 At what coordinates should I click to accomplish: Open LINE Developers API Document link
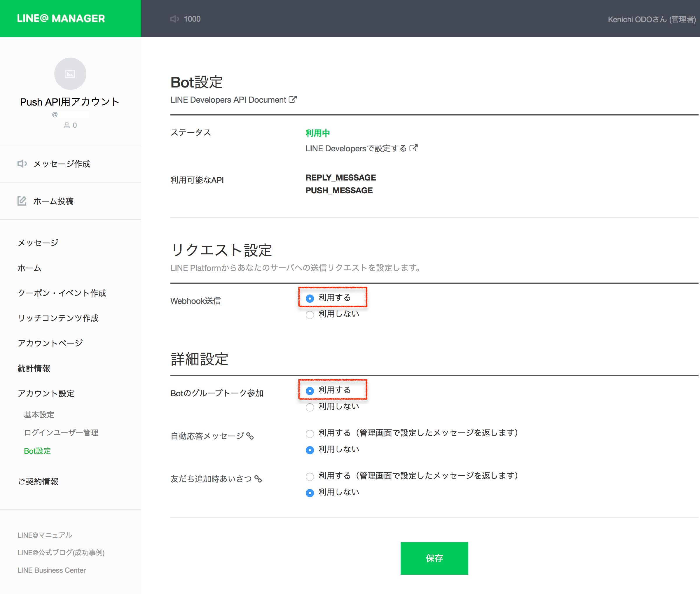(228, 100)
